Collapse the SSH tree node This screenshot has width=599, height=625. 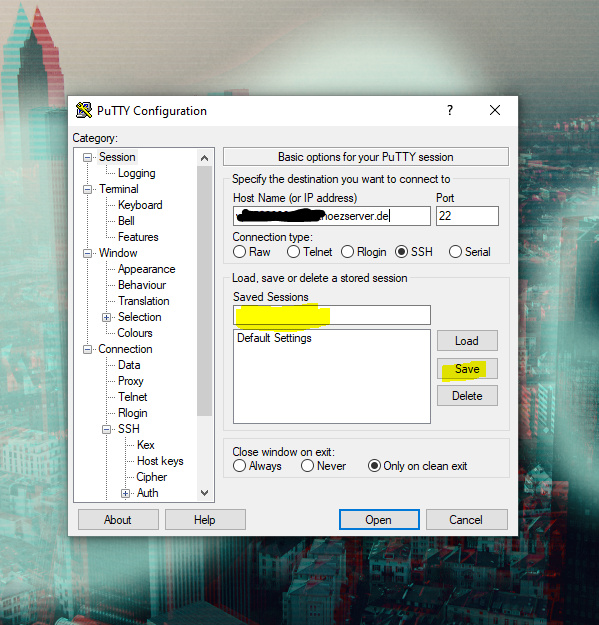(106, 430)
